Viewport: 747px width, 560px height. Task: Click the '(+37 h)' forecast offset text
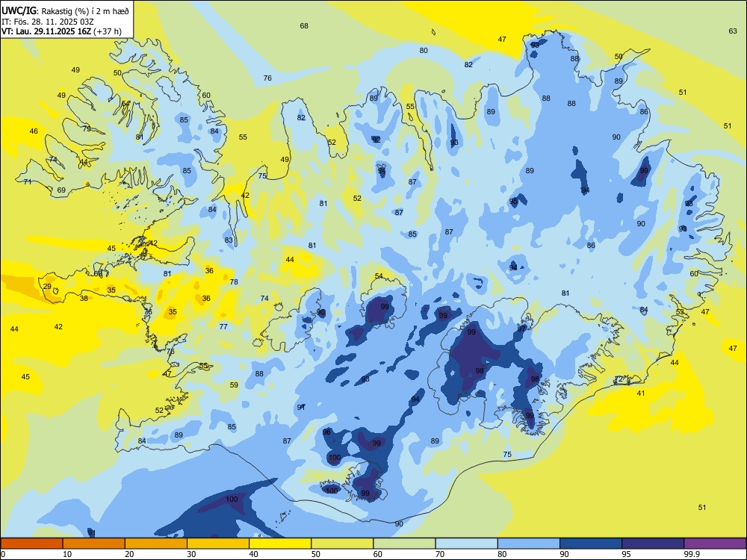pyautogui.click(x=108, y=32)
